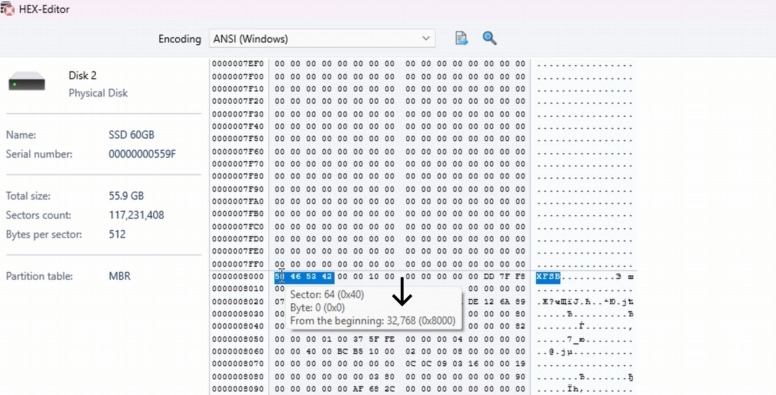This screenshot has width=776, height=395.
Task: Click highlighted XFSB in the text column
Action: click(548, 277)
